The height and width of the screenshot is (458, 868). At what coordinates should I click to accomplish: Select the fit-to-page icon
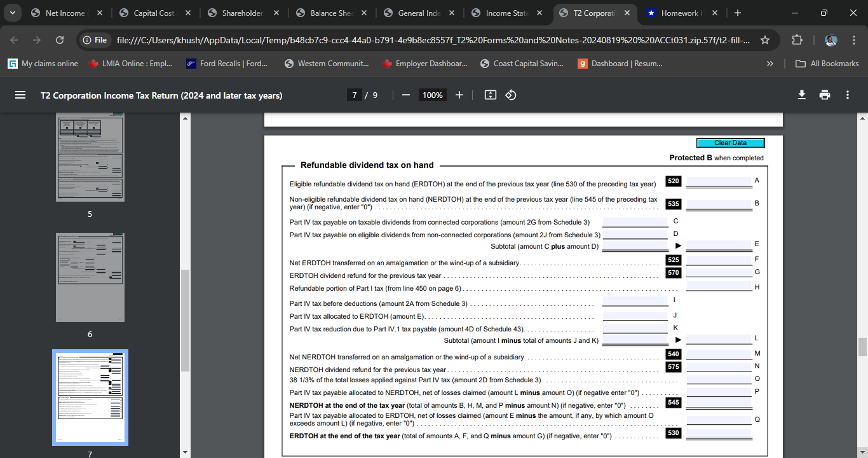coord(490,95)
